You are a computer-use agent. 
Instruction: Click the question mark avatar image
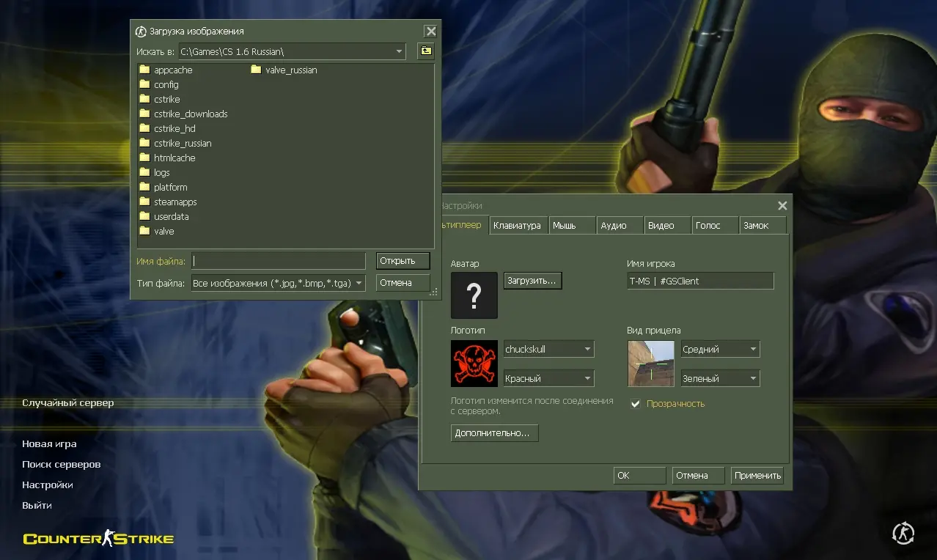(x=474, y=295)
